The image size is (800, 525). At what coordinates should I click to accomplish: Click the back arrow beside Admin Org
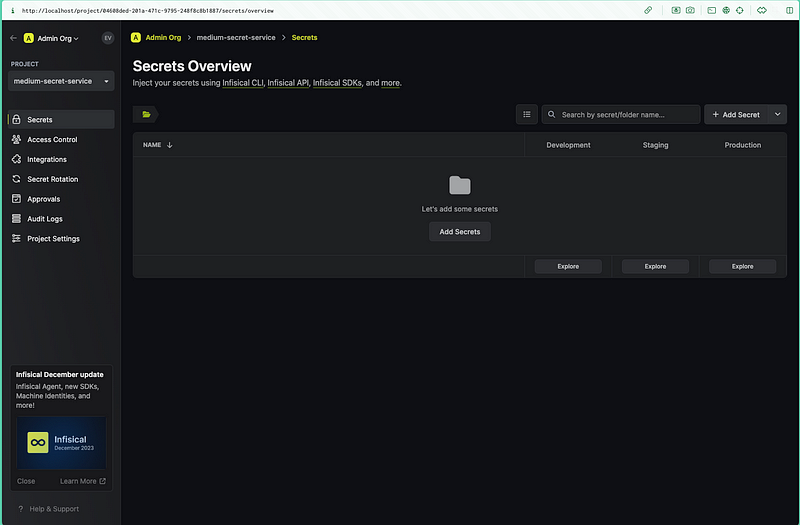point(13,38)
